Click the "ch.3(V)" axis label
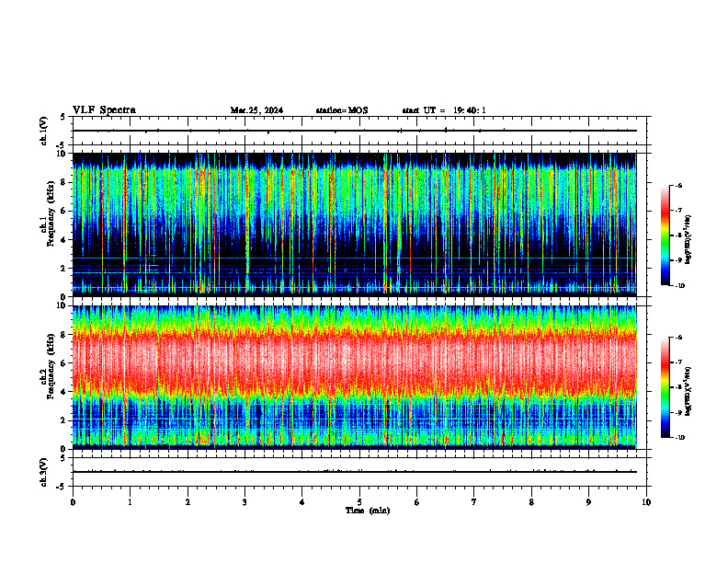This screenshot has height=563, width=728. [44, 473]
